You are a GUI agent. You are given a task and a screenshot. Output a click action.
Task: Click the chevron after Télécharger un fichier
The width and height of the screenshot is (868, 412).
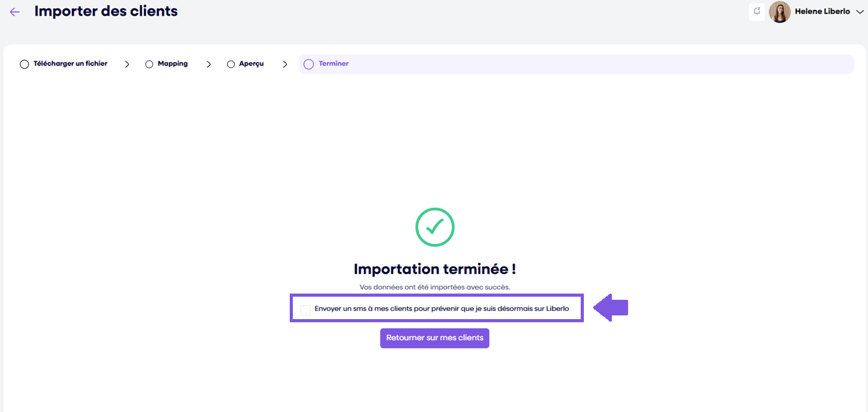click(127, 64)
